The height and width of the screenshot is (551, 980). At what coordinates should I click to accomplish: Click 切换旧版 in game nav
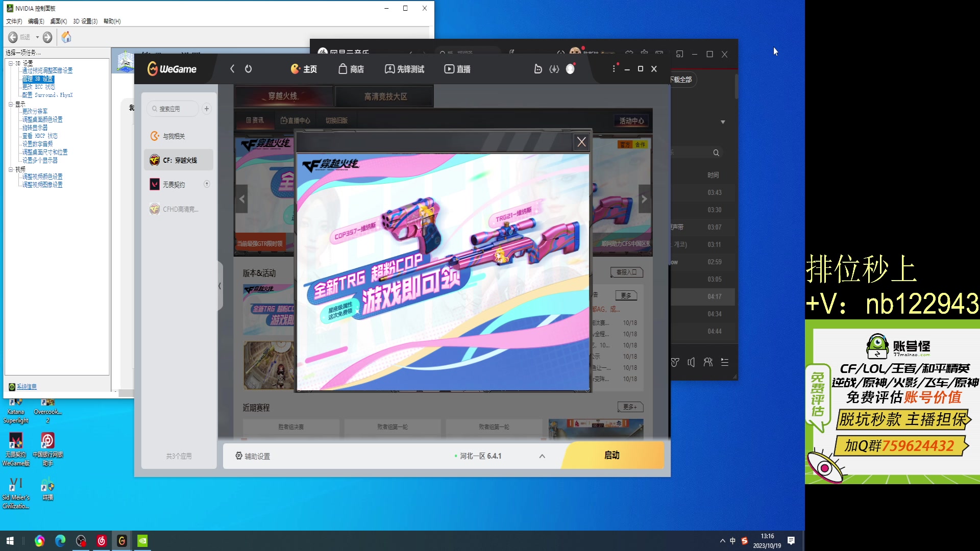tap(336, 120)
